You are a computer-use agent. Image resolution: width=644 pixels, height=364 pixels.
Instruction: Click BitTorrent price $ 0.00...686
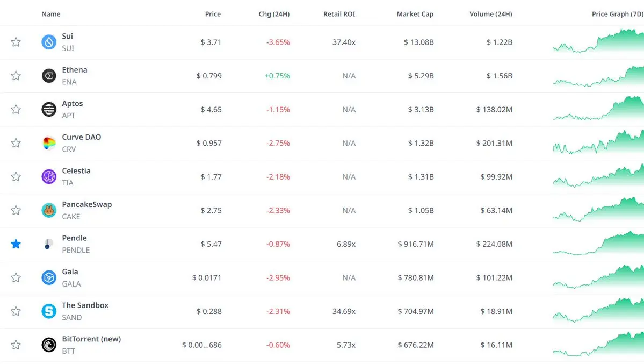(201, 345)
